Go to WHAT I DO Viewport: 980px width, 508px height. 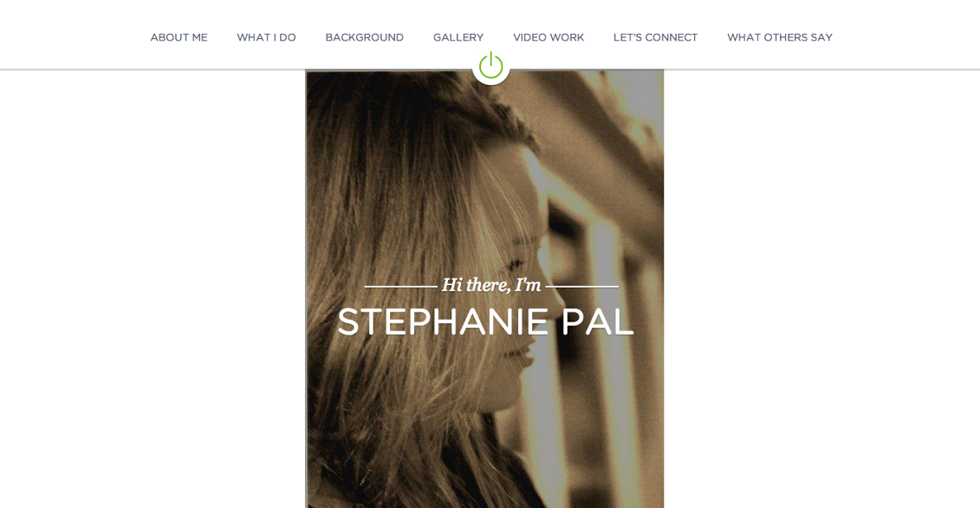coord(266,37)
